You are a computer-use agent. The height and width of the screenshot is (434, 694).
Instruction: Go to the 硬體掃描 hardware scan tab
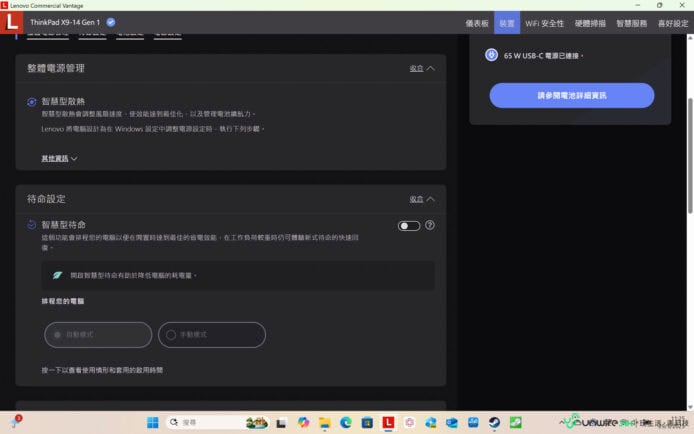(x=590, y=23)
